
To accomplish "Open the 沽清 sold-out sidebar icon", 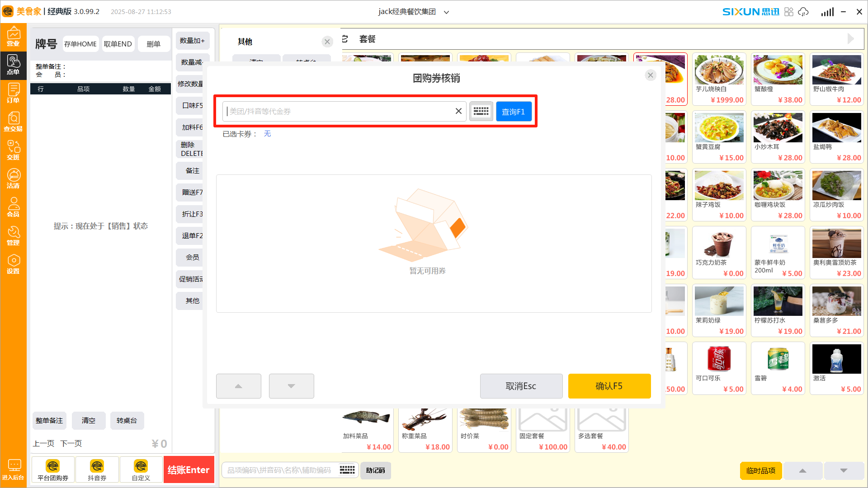I will point(13,179).
